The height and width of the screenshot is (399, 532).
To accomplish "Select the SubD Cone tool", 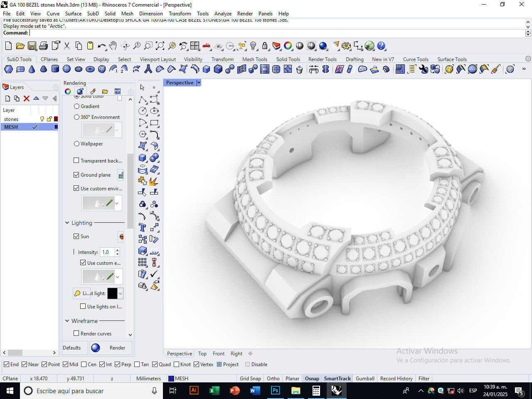I will (x=32, y=69).
